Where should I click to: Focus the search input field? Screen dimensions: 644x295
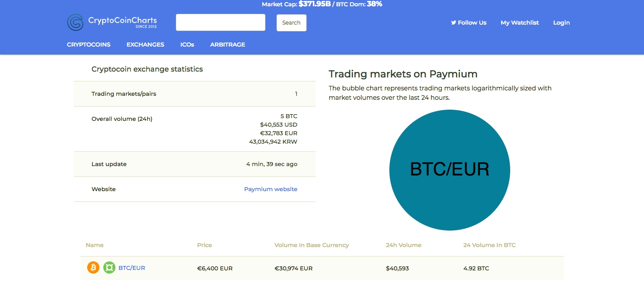[221, 22]
